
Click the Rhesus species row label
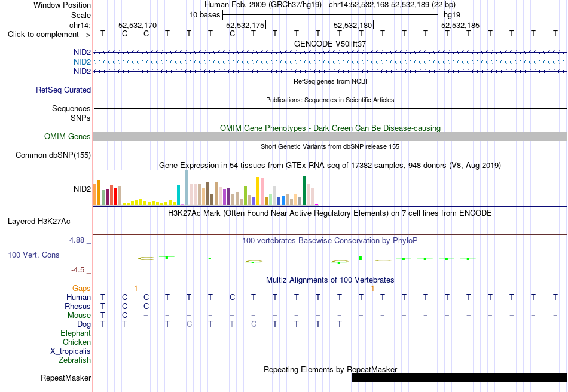pyautogui.click(x=78, y=306)
